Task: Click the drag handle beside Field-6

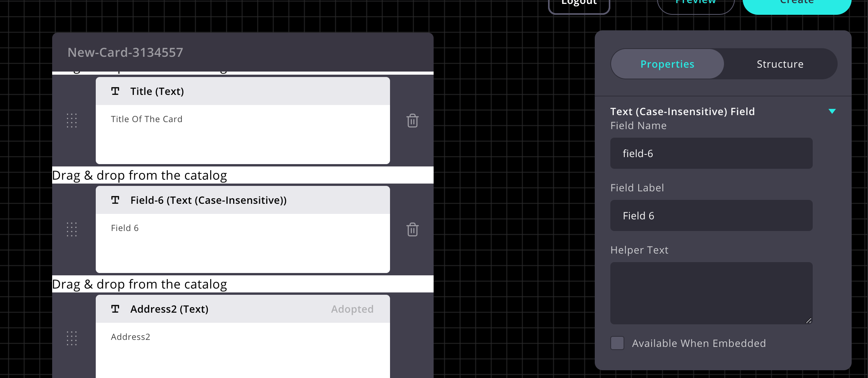Action: (x=72, y=230)
